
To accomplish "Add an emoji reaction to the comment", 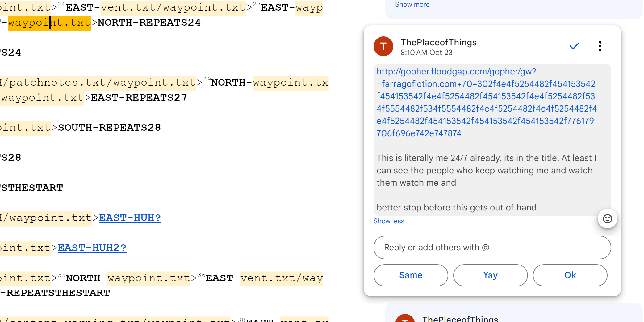I will (607, 219).
